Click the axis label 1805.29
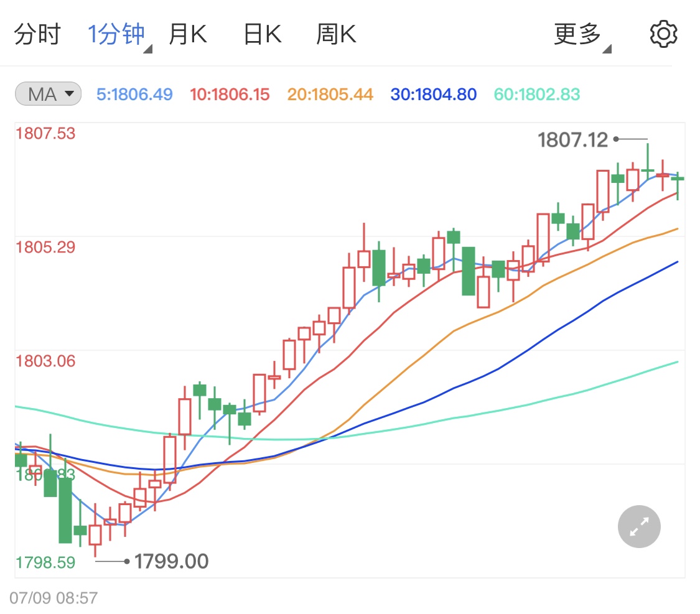 (45, 247)
